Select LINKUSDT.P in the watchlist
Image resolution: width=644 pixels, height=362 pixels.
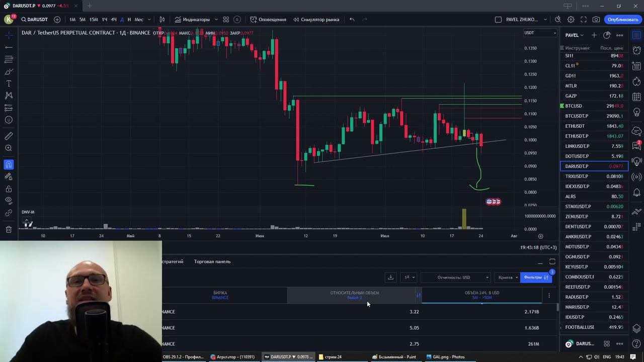coord(594,146)
